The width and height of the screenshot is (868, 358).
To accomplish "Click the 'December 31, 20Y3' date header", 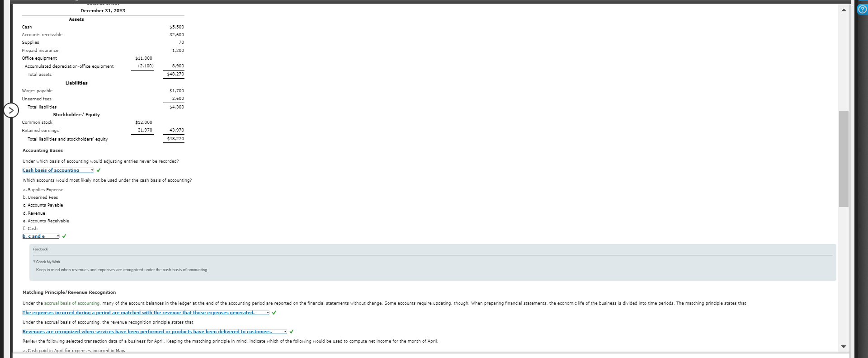I will [x=103, y=11].
